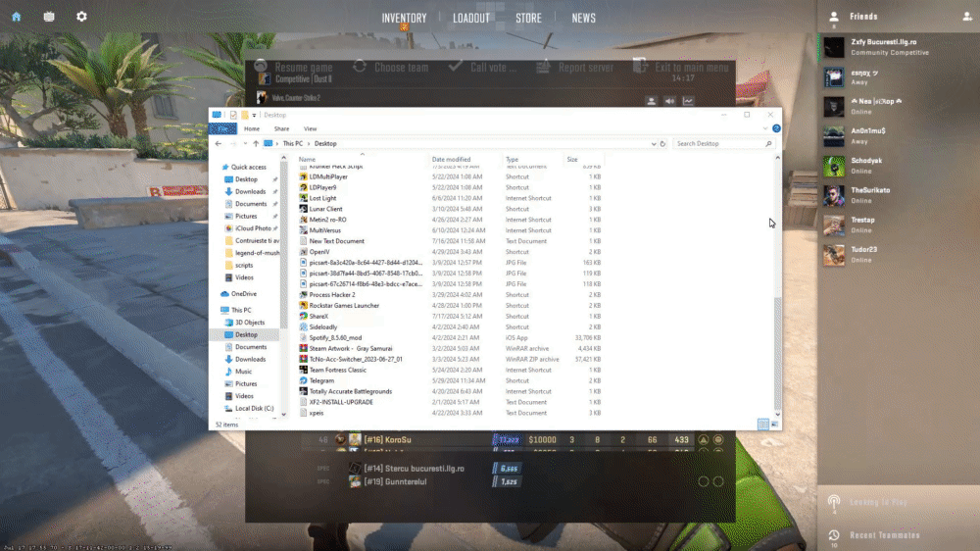The image size is (980, 551).
Task: Select the MultiVersus shortcut icon
Action: point(303,230)
